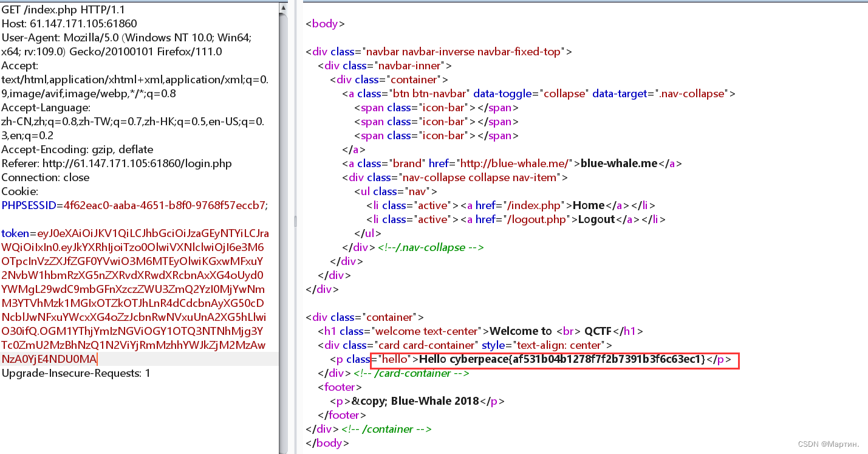The image size is (868, 454).
Task: Click the ul class="nav" line
Action: pos(395,191)
